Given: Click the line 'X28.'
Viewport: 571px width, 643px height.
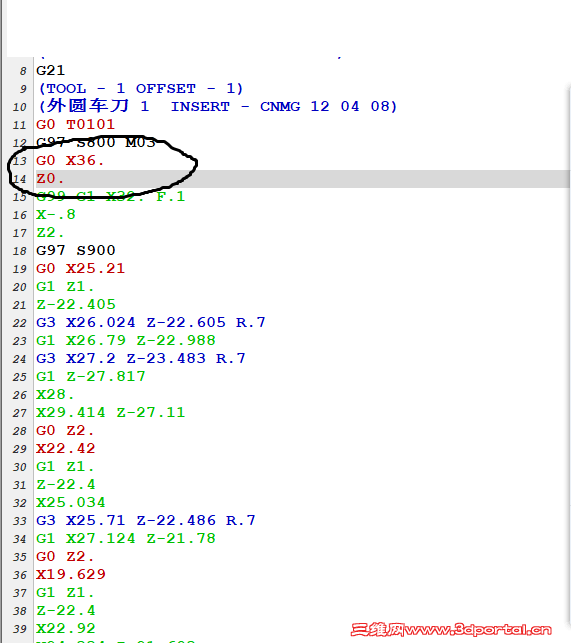Looking at the screenshot, I should coord(55,394).
